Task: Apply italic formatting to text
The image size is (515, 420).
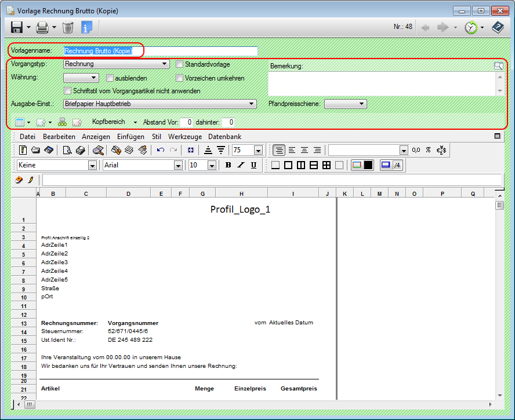Action: pos(241,165)
